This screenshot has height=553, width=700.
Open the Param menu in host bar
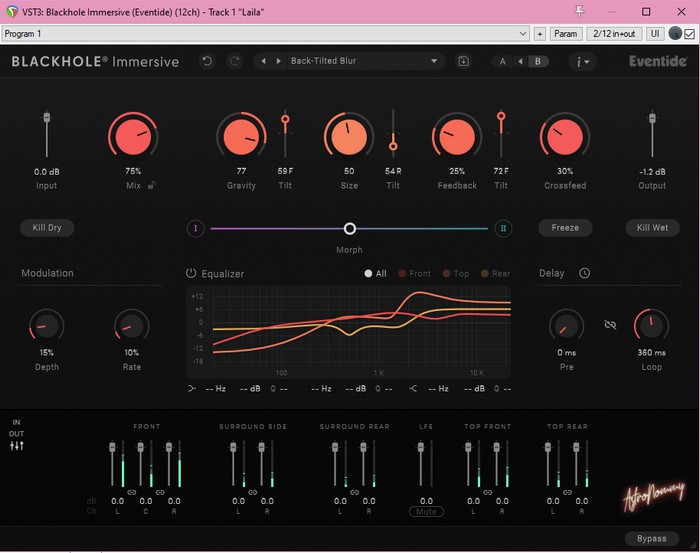point(565,33)
